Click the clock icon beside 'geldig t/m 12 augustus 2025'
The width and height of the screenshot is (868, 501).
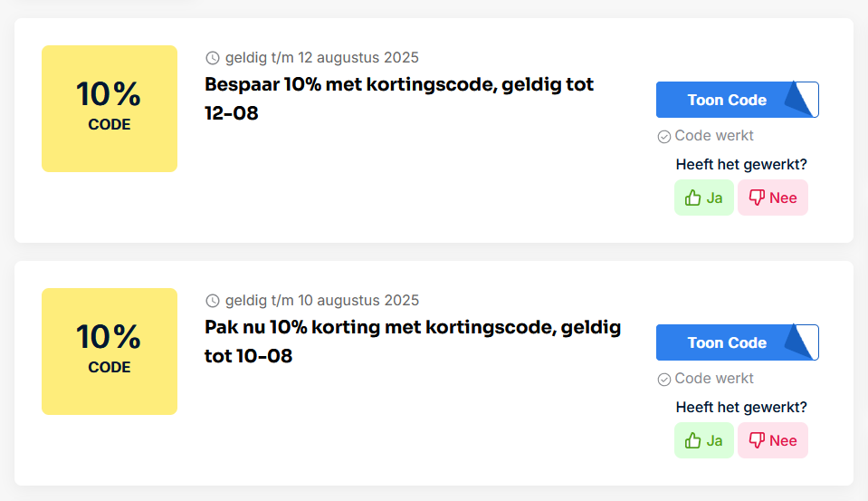click(x=213, y=58)
